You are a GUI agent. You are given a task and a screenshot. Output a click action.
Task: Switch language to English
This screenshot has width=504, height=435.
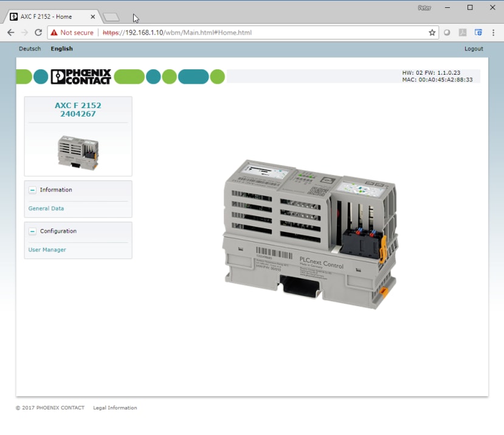pos(62,49)
